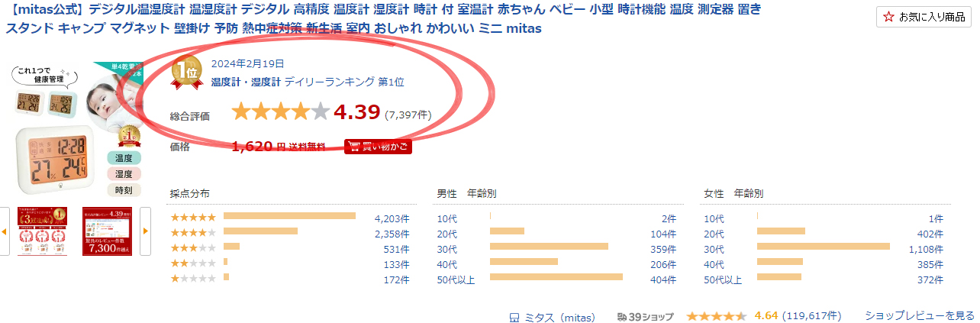Open the one-star 172件 reviews
The width and height of the screenshot is (980, 323).
(x=398, y=279)
